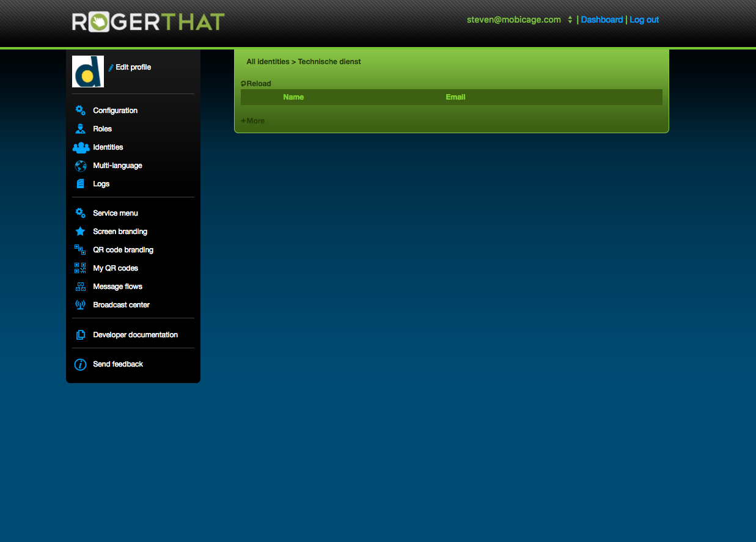Open My QR codes
The width and height of the screenshot is (756, 542).
pyautogui.click(x=116, y=268)
